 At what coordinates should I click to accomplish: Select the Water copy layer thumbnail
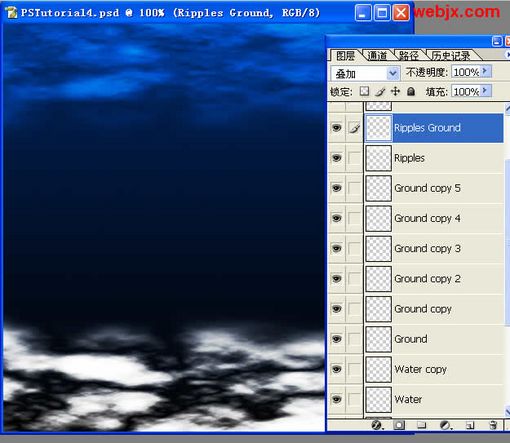tap(378, 369)
